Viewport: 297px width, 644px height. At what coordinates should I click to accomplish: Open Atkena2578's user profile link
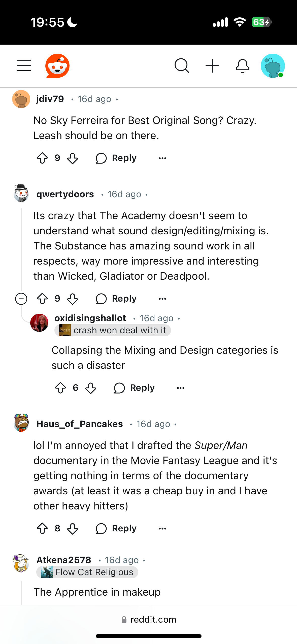tap(64, 560)
